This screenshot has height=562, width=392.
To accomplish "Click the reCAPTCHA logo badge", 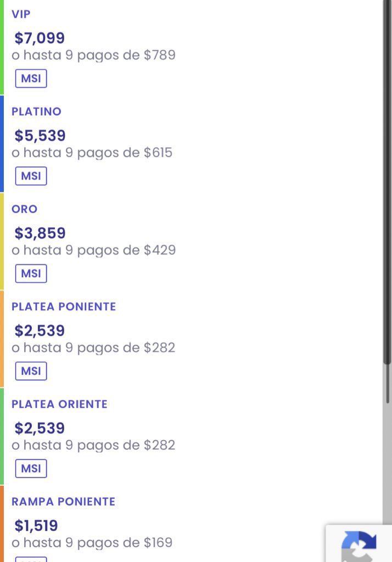I will click(359, 544).
